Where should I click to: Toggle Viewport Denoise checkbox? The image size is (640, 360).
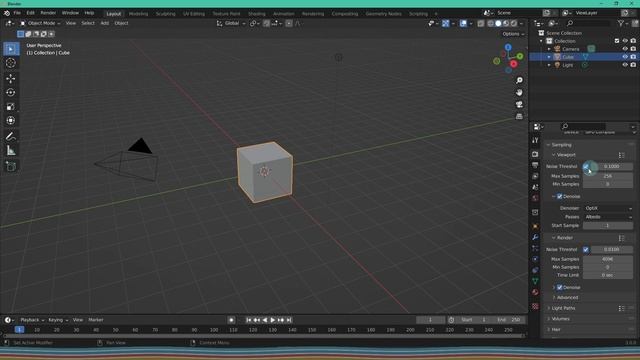click(x=560, y=196)
